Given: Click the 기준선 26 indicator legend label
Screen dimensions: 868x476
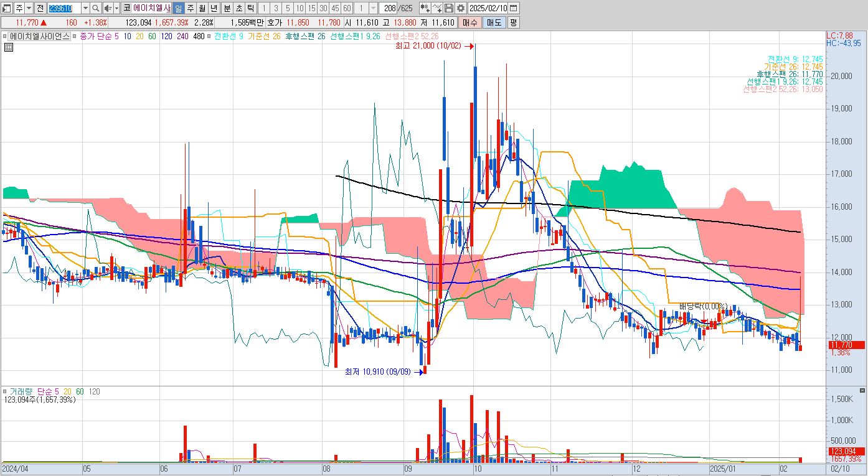Looking at the screenshot, I should (x=264, y=36).
